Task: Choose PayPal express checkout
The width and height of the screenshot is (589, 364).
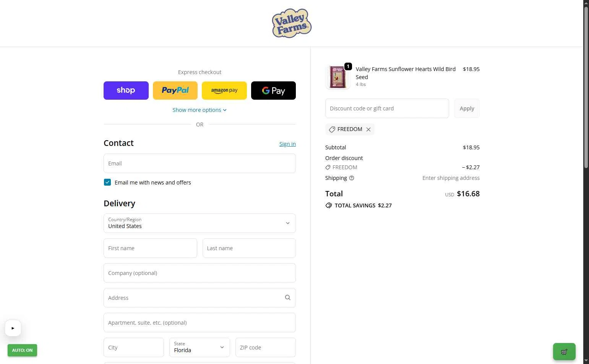Action: tap(175, 91)
